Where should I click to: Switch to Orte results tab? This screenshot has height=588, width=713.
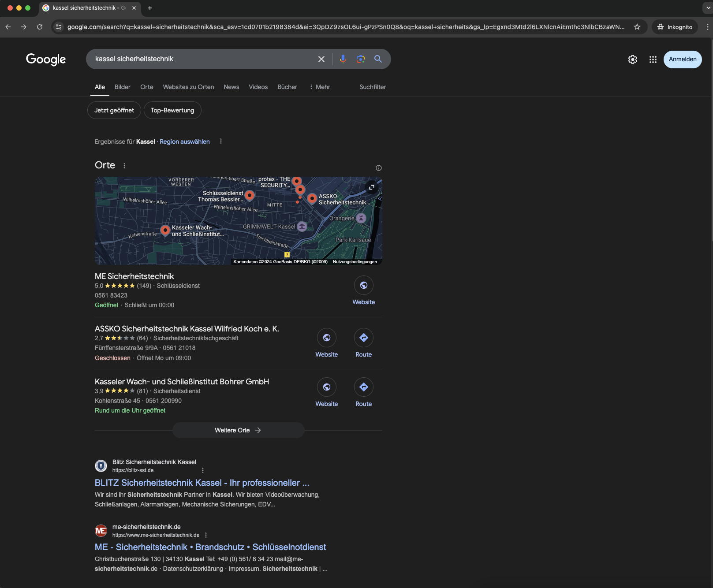click(x=147, y=87)
